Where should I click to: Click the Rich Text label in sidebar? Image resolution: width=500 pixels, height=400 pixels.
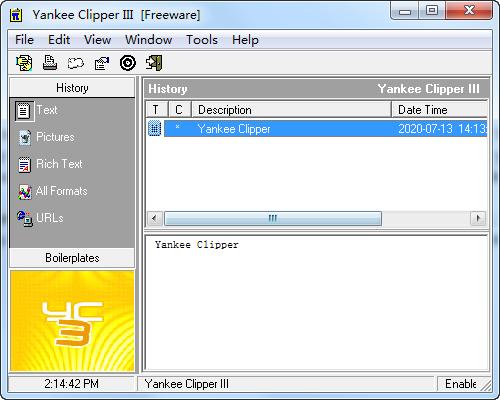pos(59,164)
